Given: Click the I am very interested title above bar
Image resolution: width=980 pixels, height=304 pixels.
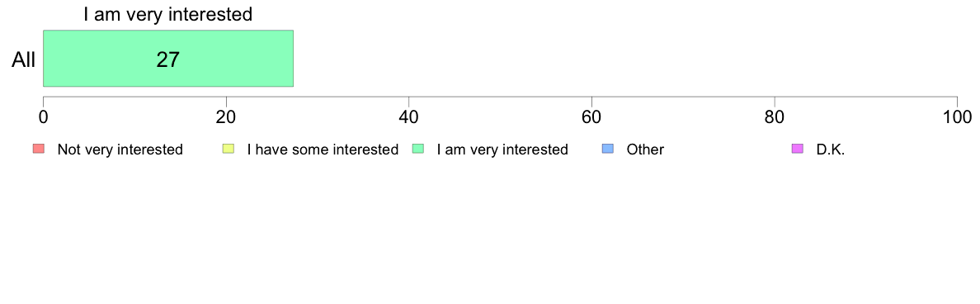Looking at the screenshot, I should [x=168, y=14].
